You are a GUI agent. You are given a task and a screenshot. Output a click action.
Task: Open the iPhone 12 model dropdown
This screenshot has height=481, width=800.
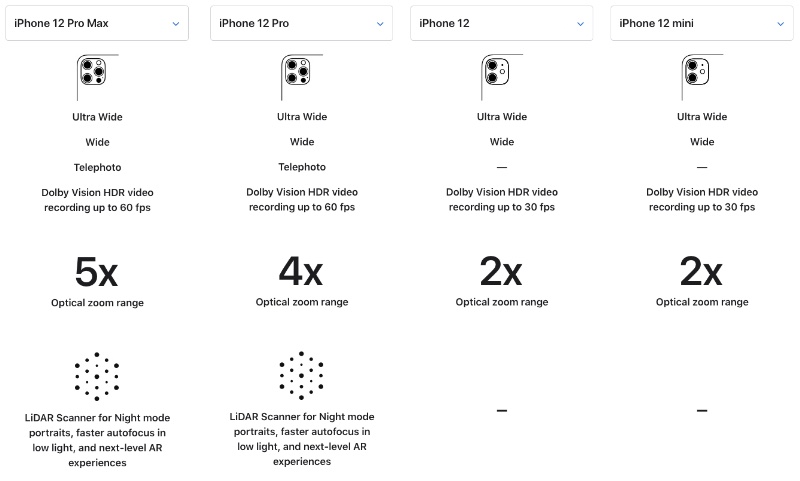coord(501,23)
